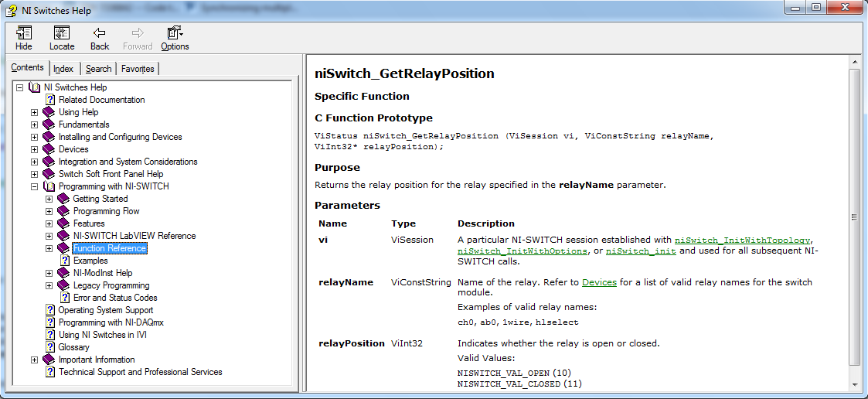Select Technical Support and Professional Services
This screenshot has height=399, width=868.
click(141, 373)
